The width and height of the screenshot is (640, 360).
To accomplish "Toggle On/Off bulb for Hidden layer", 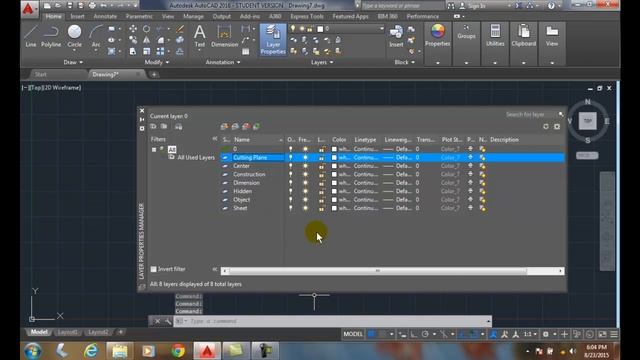I will [291, 191].
